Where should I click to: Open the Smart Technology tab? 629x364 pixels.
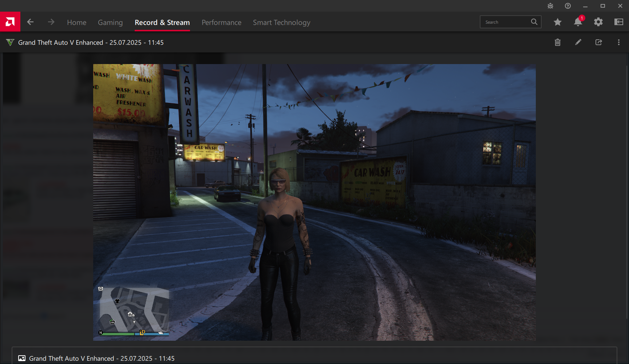click(x=282, y=23)
